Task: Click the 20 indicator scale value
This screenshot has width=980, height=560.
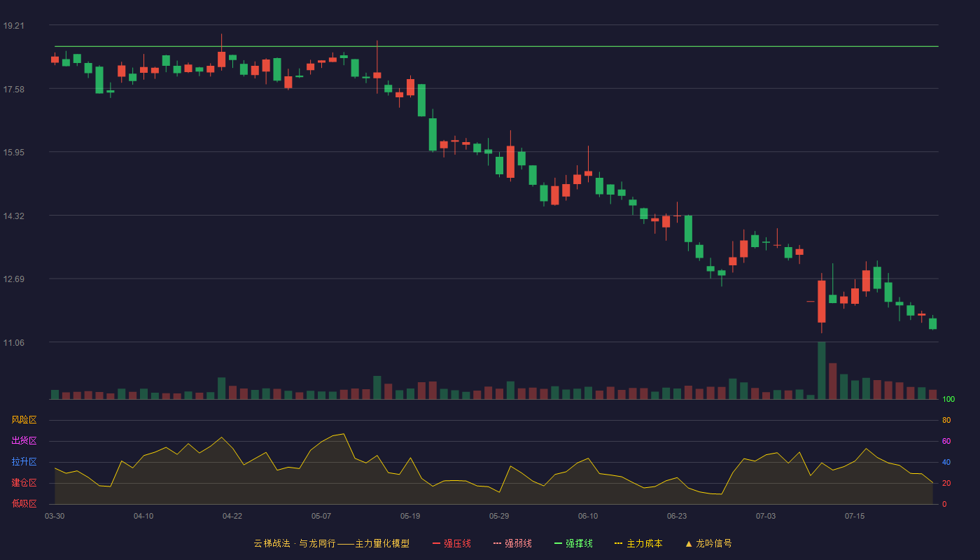Action: click(946, 483)
